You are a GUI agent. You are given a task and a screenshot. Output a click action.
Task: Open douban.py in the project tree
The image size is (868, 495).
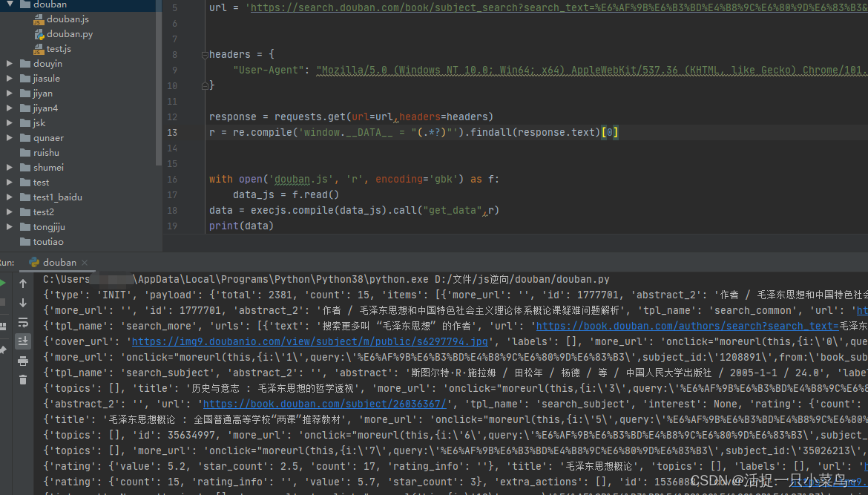(69, 34)
